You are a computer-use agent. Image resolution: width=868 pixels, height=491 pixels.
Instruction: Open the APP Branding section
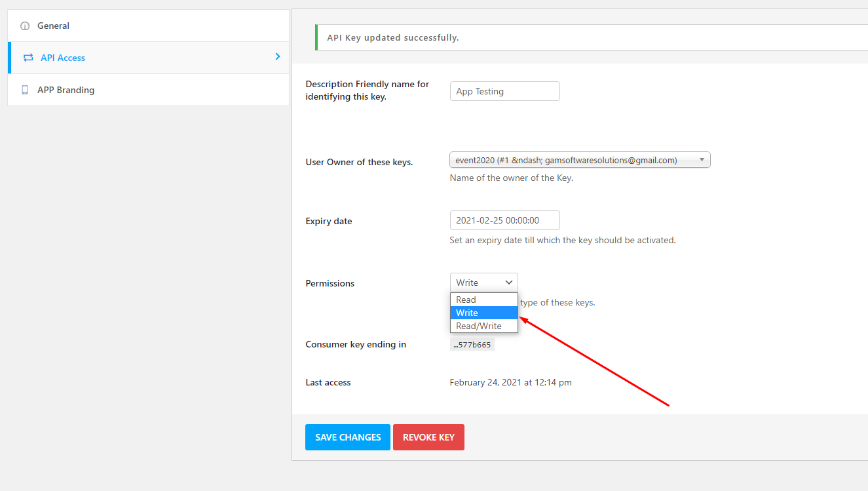pos(66,90)
